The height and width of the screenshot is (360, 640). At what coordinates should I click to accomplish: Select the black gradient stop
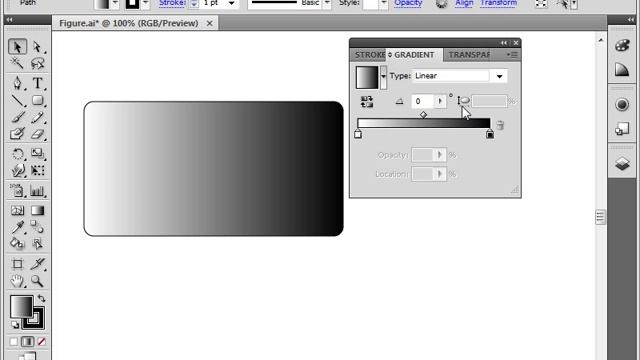(490, 133)
